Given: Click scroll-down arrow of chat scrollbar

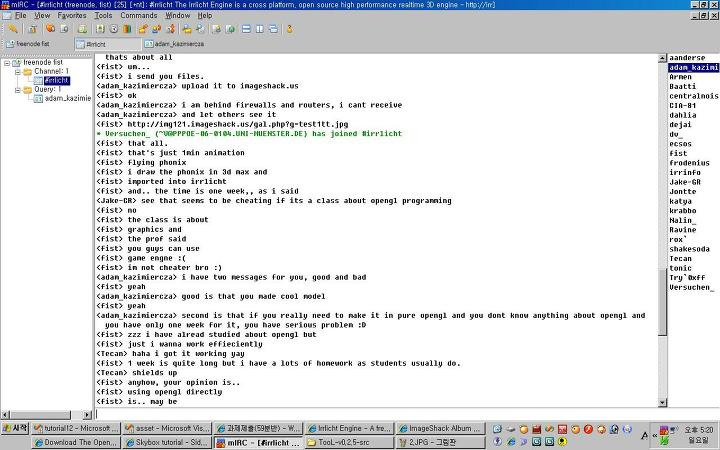Looking at the screenshot, I should [662, 403].
